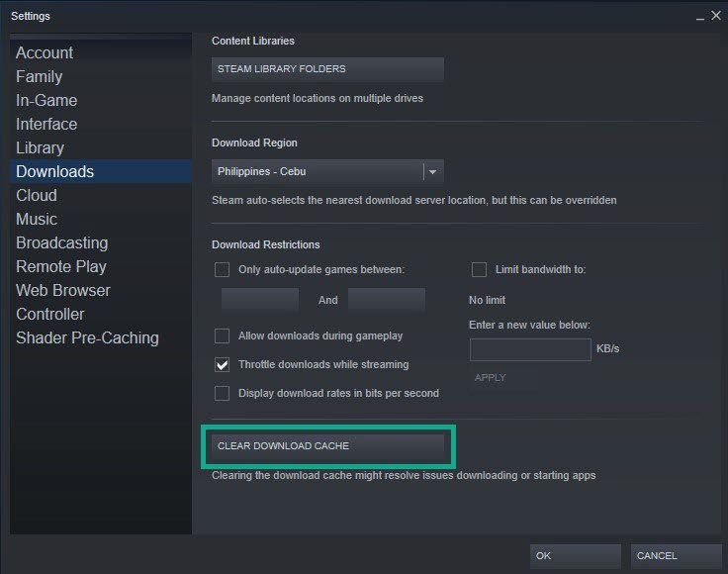Enable Allow downloads during gameplay
The height and width of the screenshot is (574, 728).
point(222,335)
